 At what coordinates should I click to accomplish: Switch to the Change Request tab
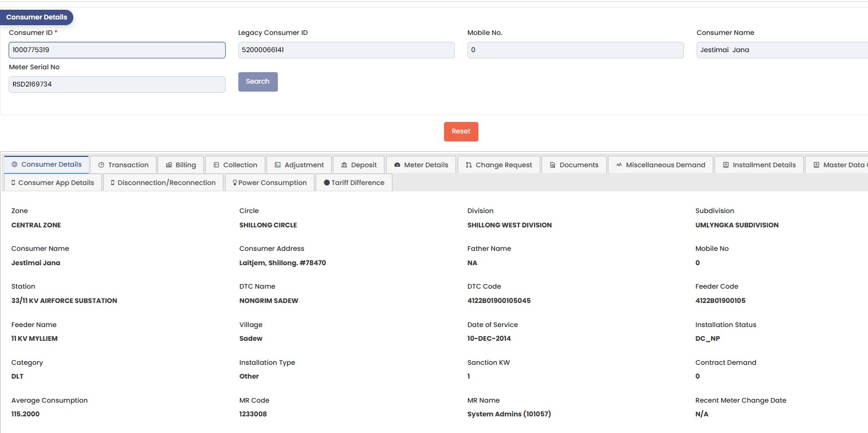click(498, 165)
